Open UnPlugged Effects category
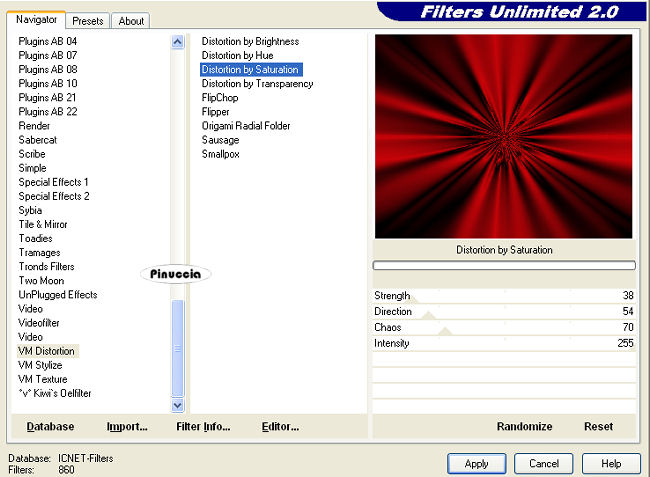This screenshot has height=477, width=650. (x=58, y=295)
